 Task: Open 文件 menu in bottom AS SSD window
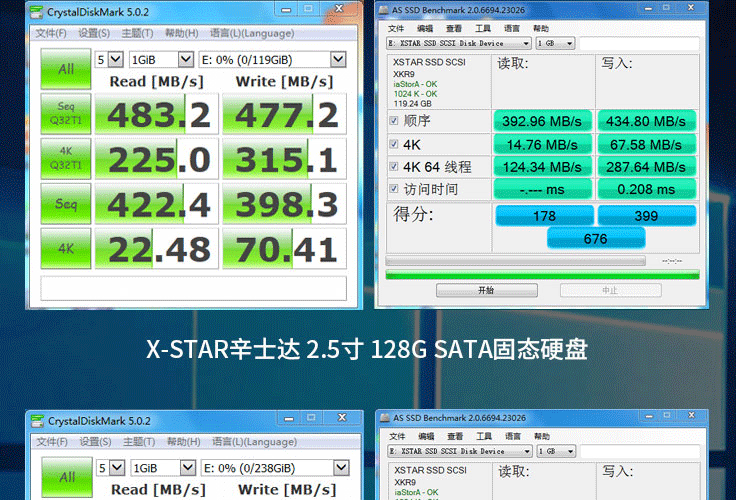click(x=397, y=437)
